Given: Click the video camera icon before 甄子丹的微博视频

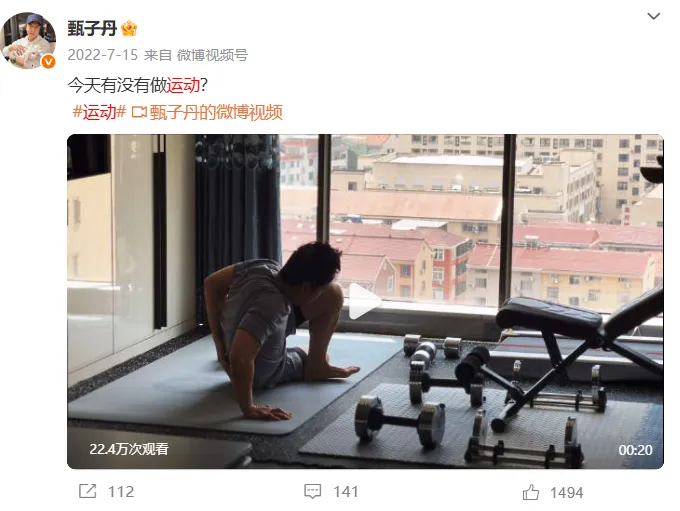Looking at the screenshot, I should [x=139, y=112].
